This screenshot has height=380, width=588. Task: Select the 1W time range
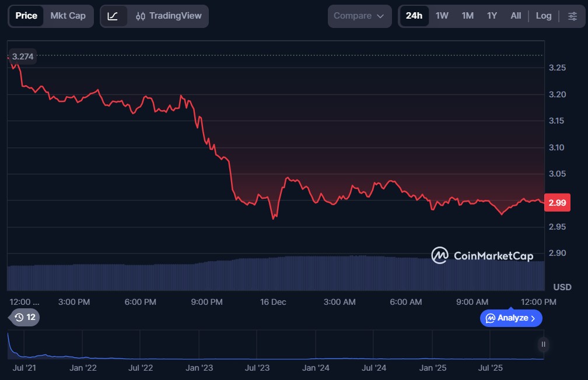tap(442, 16)
